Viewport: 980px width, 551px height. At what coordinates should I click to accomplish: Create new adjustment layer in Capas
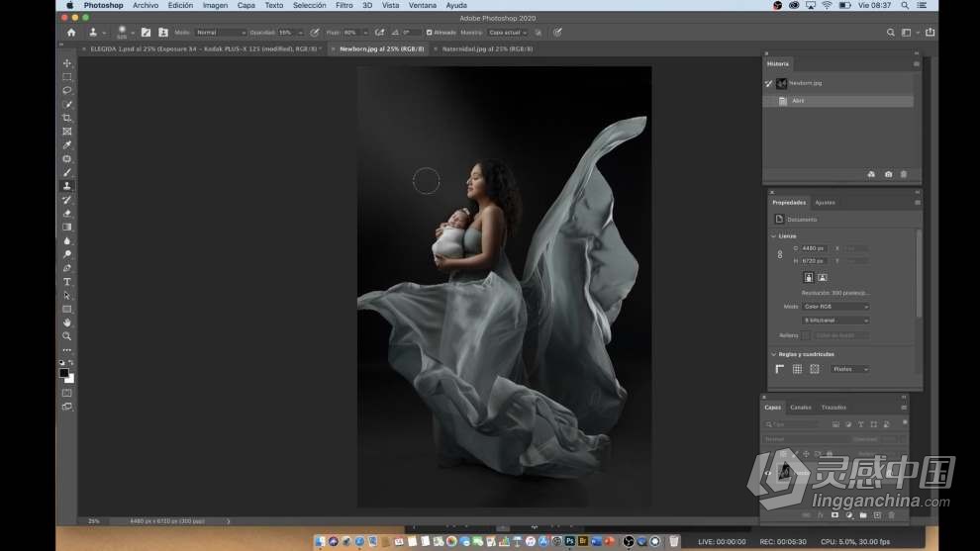848,515
